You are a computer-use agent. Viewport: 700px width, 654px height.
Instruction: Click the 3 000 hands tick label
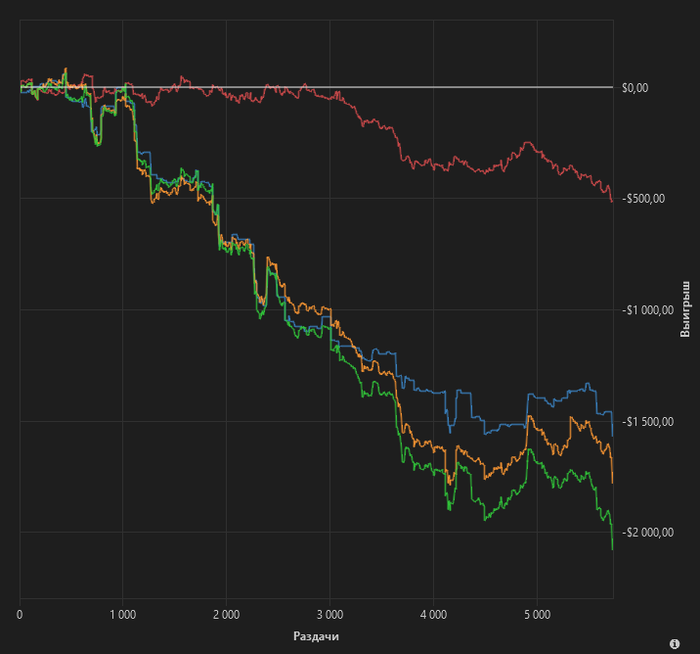[x=330, y=615]
